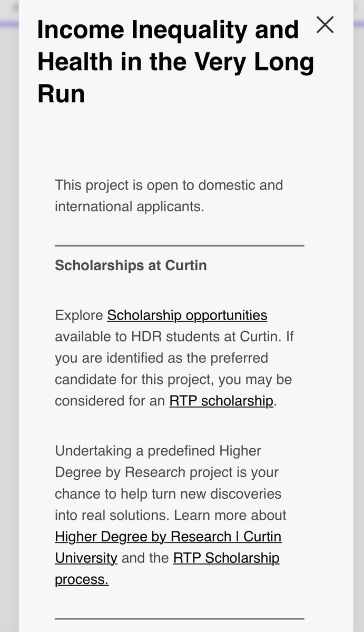Click divider line above Scholarships at Curtin

pos(180,245)
